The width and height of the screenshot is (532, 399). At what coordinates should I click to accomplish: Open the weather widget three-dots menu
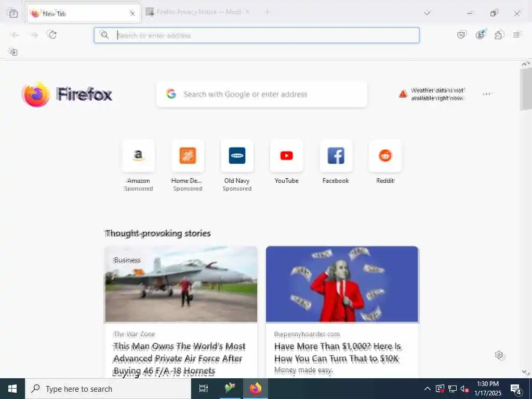tap(487, 94)
